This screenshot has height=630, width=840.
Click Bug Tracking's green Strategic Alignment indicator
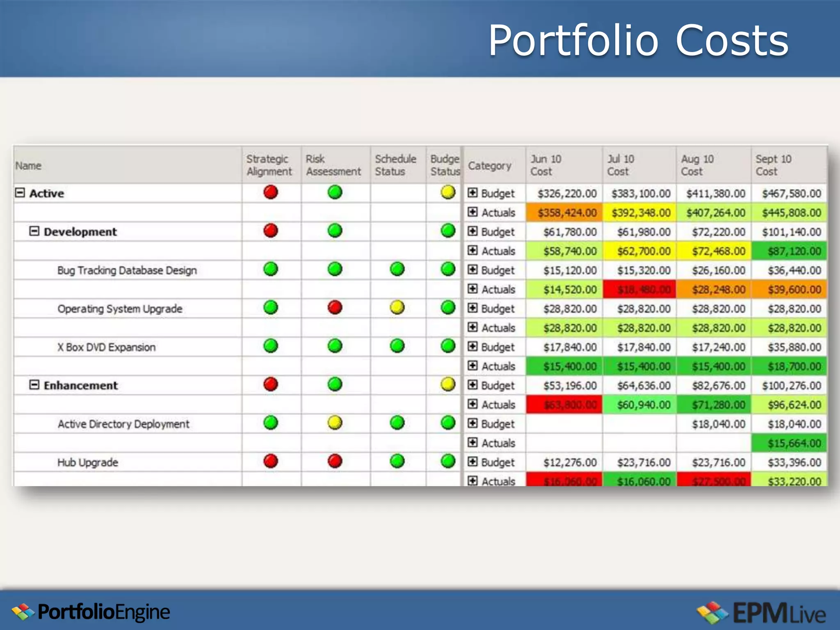click(x=271, y=269)
